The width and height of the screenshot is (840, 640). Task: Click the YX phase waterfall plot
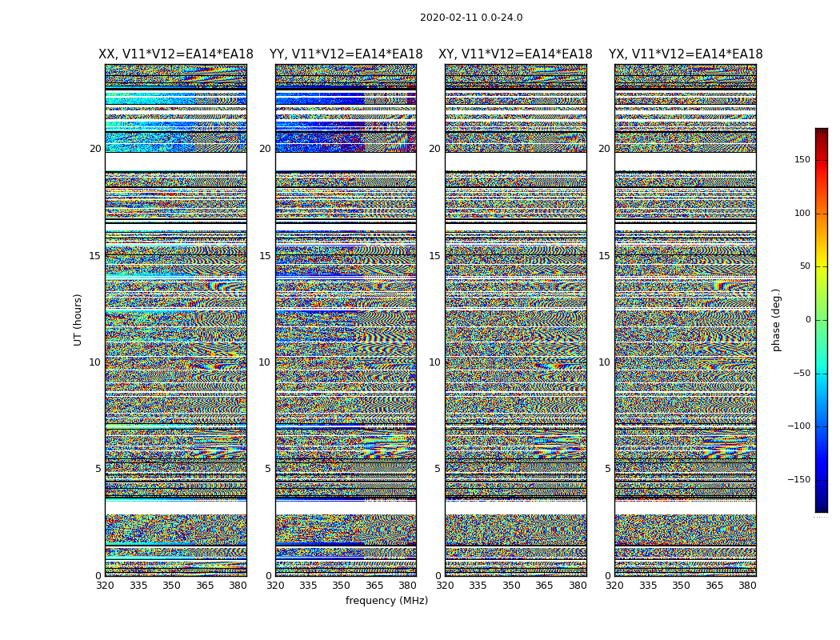[x=686, y=320]
